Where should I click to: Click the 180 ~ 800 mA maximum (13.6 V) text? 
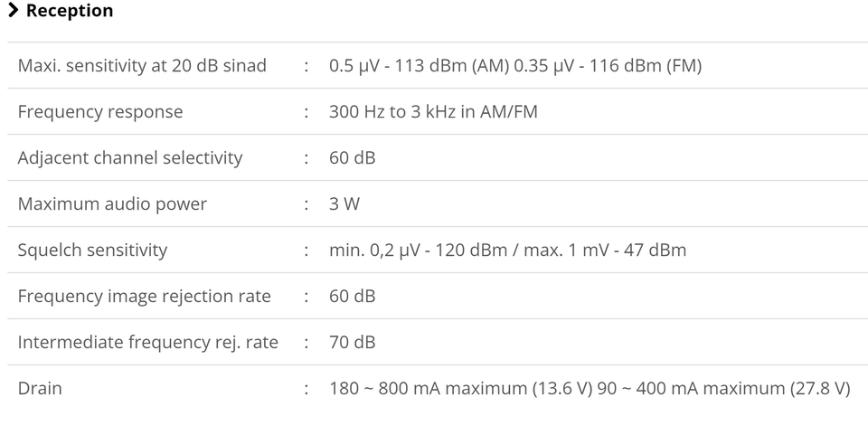(x=460, y=389)
